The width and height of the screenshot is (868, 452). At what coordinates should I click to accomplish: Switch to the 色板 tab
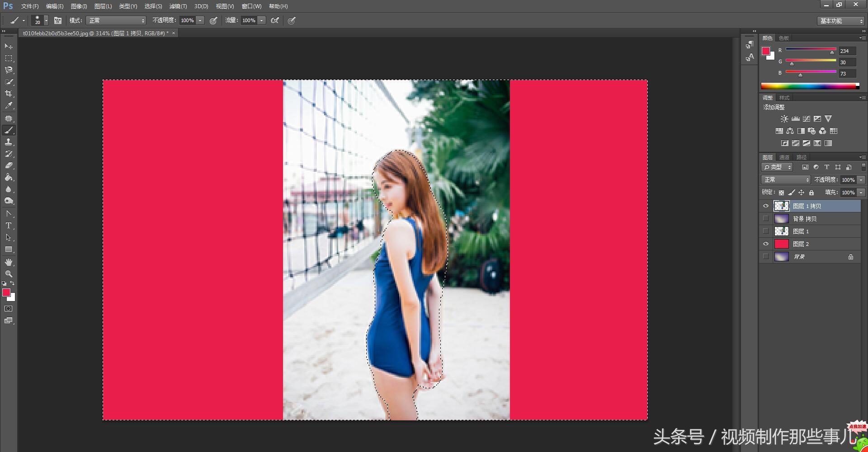pyautogui.click(x=784, y=38)
